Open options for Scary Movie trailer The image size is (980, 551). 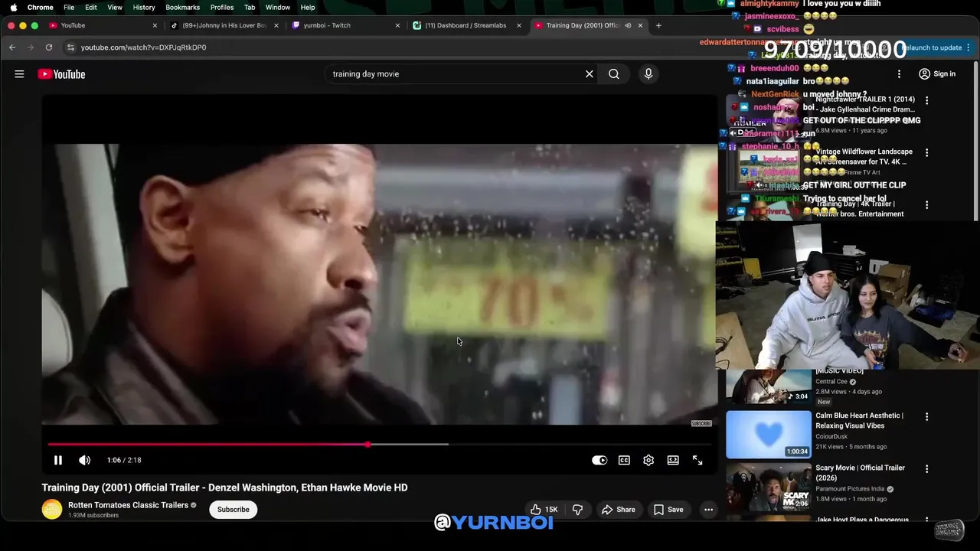point(926,469)
